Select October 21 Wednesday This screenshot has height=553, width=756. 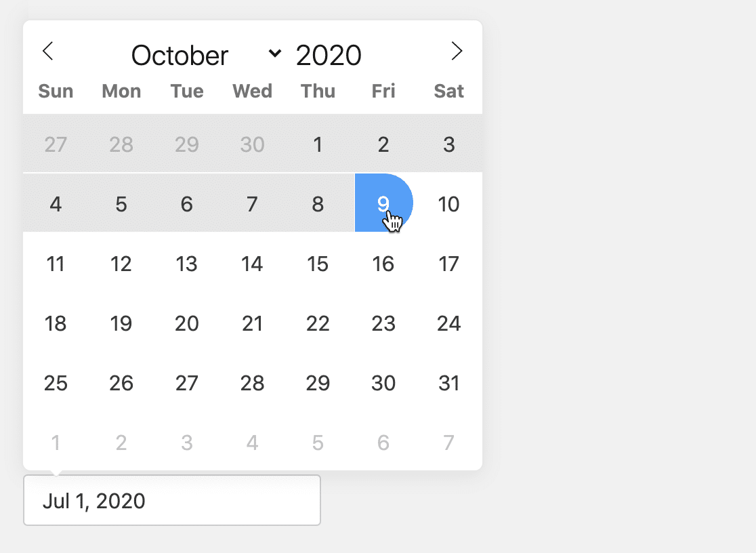[x=252, y=323]
